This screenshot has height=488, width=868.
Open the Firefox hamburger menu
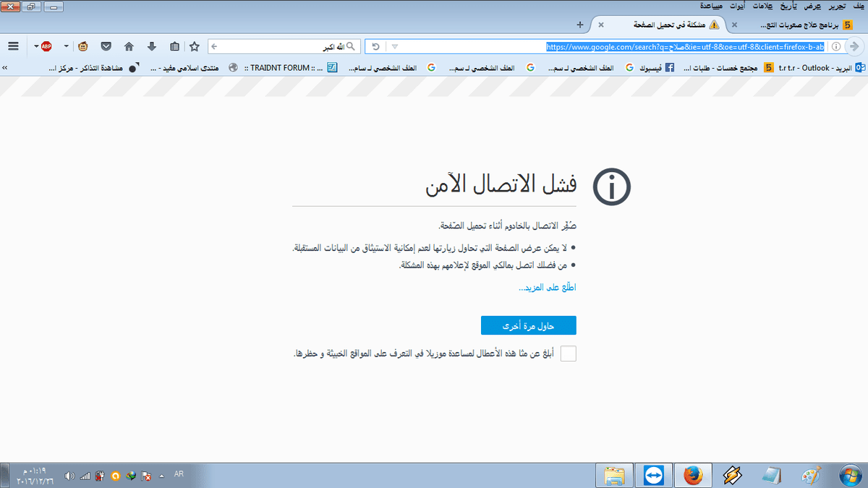[13, 46]
